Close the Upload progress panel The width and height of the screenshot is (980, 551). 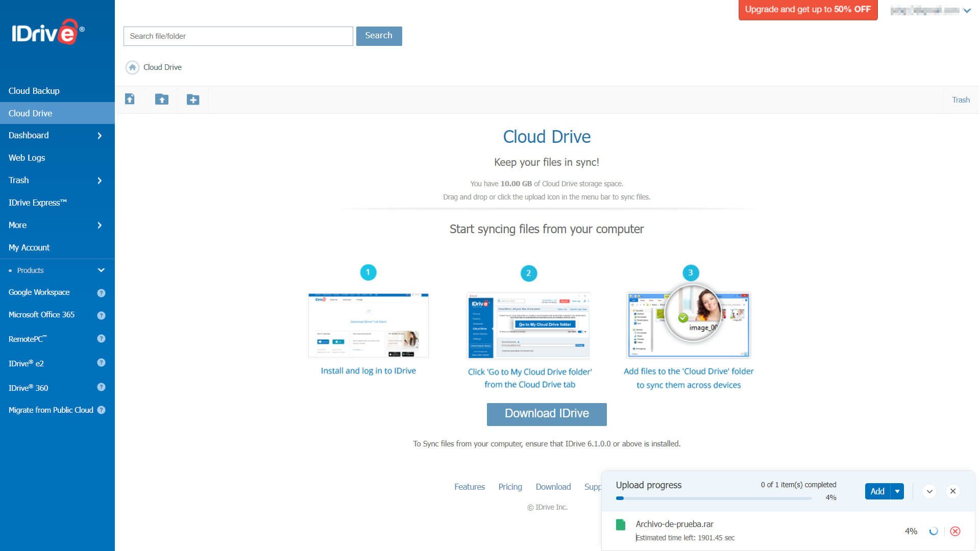tap(952, 491)
